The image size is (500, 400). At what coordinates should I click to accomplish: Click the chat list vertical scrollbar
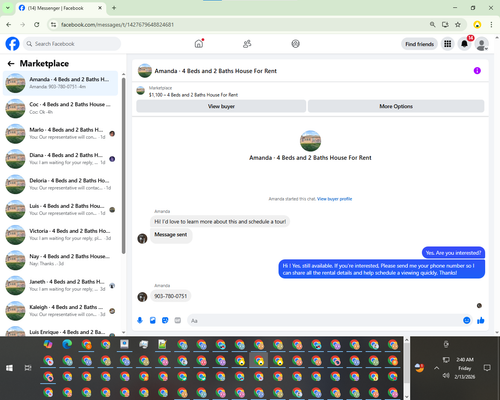[124, 166]
